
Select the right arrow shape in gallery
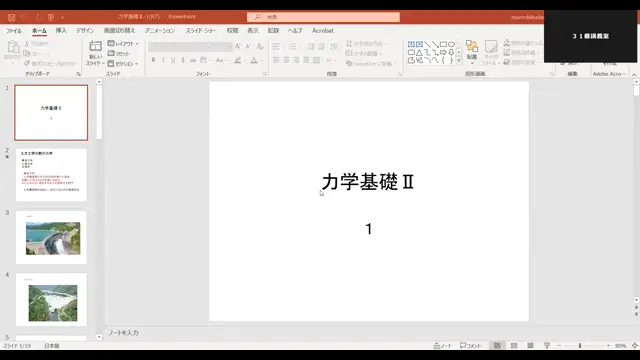443,52
